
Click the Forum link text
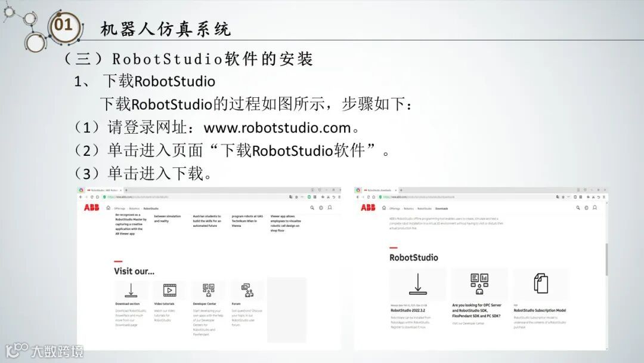coord(236,304)
